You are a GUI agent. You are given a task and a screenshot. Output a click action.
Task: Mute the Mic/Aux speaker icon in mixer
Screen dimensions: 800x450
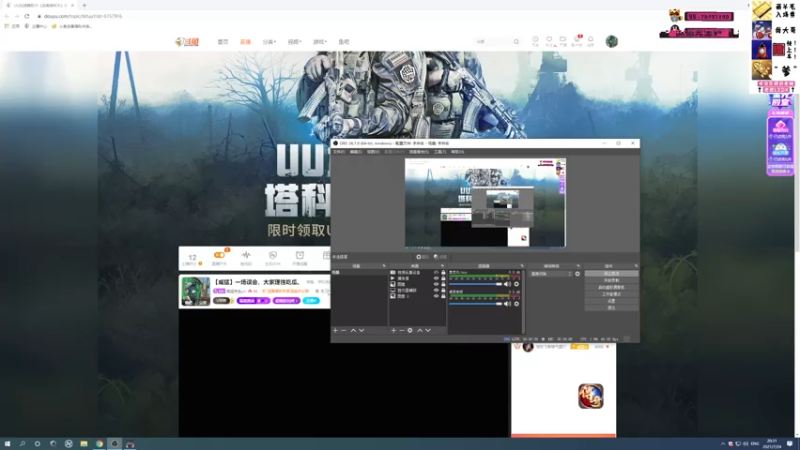pos(507,284)
